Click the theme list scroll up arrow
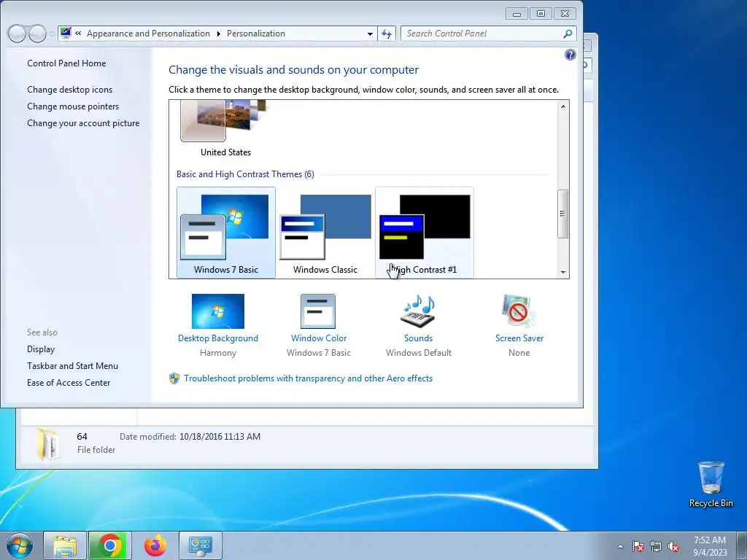This screenshot has height=560, width=747. point(563,106)
